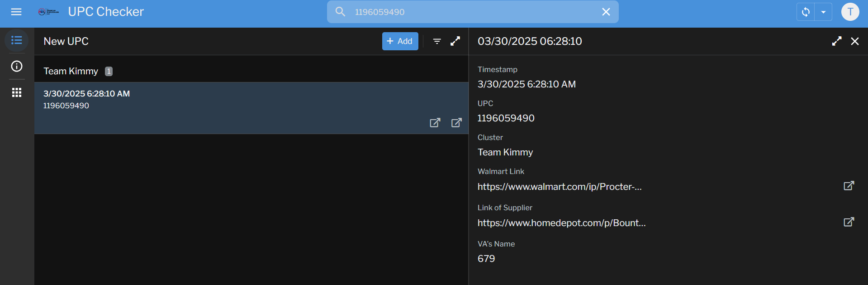Click the sync refresh icon
The width and height of the screenshot is (868, 285).
(806, 12)
